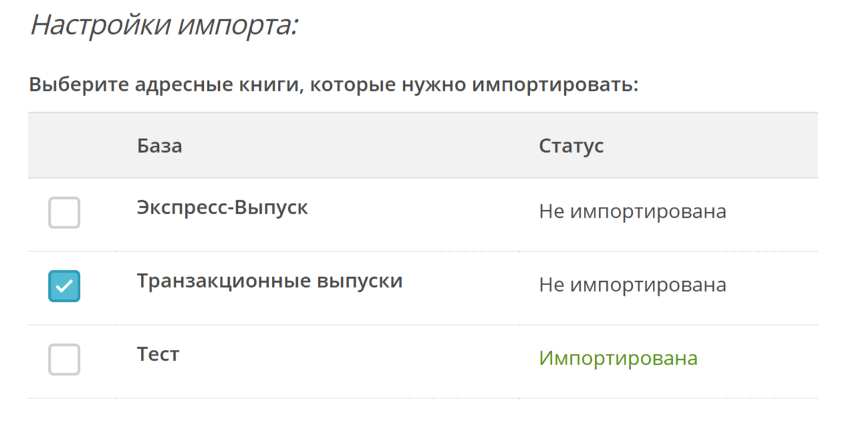Click the empty header cell above checkboxes
The width and height of the screenshot is (868, 432).
[x=74, y=146]
